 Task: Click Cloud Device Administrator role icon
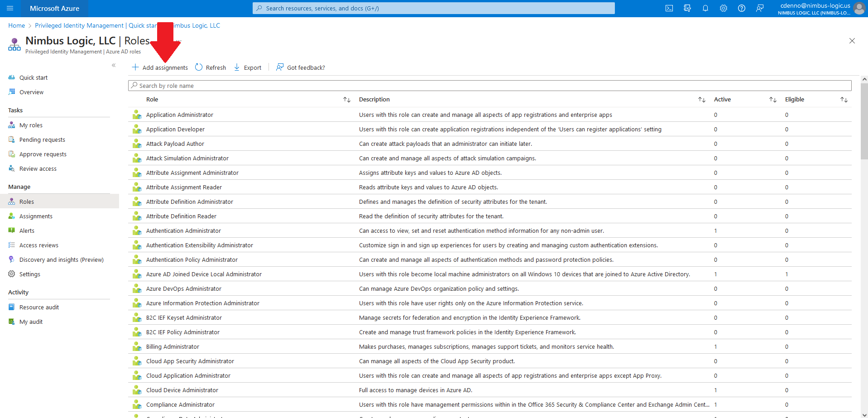[x=137, y=390]
